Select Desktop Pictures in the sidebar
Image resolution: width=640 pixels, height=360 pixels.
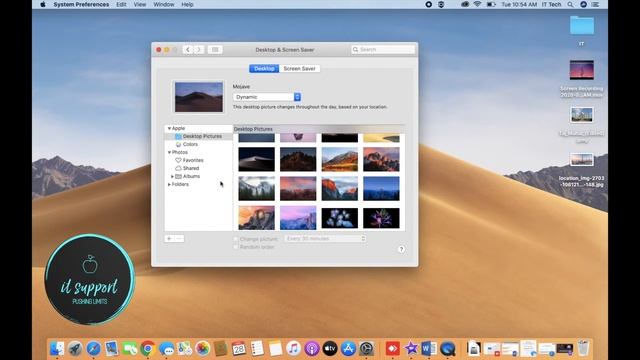click(x=198, y=136)
